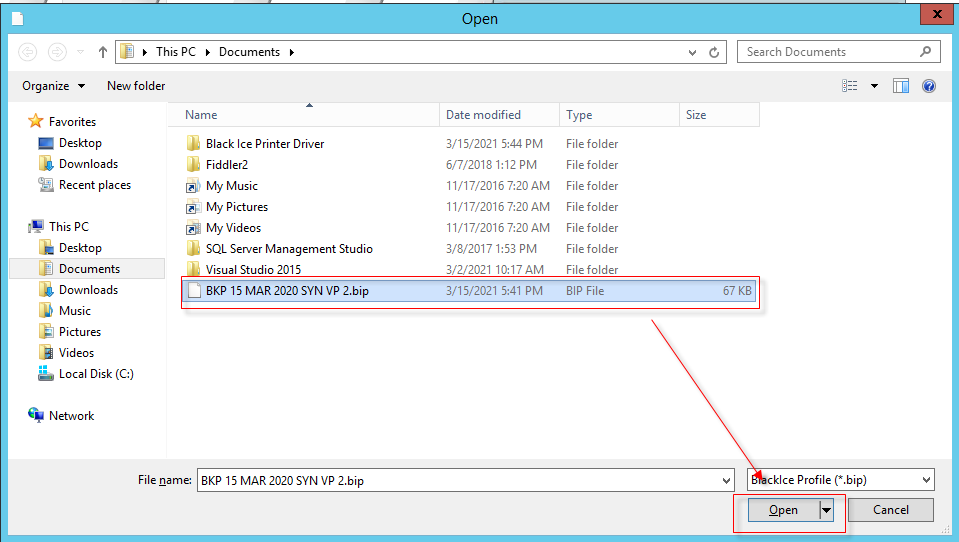
Task: Select file BKP 15 MAR 2020 SYN VP 2.bip
Action: click(x=470, y=291)
